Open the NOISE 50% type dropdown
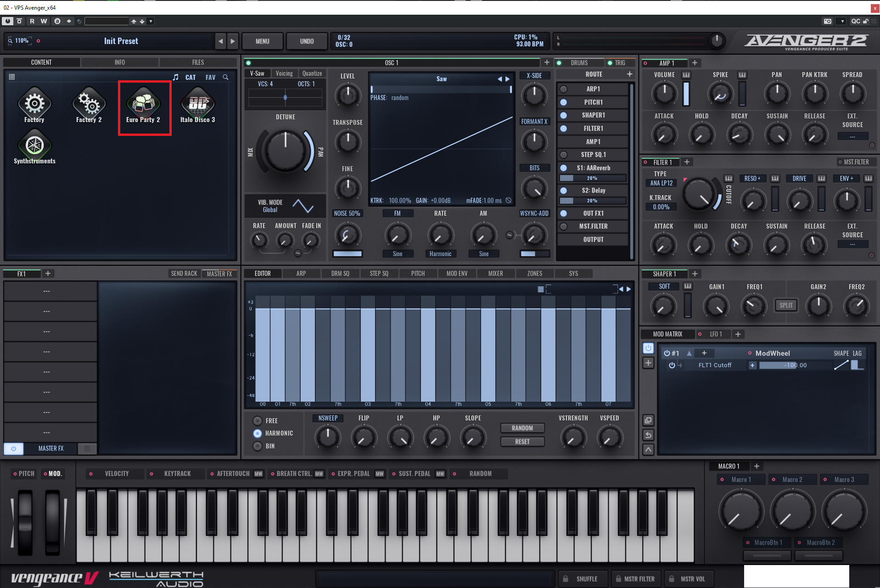The height and width of the screenshot is (588, 880). coord(347,213)
